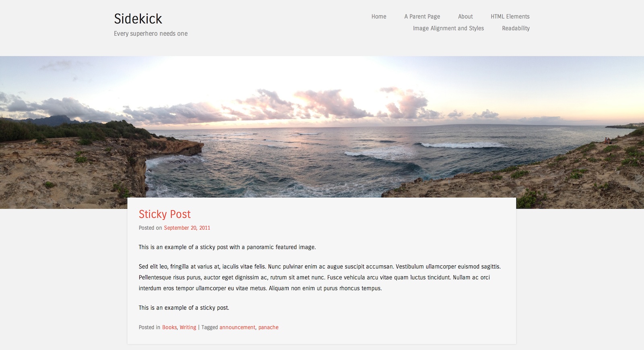The image size is (644, 350).
Task: Open the Books category link
Action: tap(169, 327)
